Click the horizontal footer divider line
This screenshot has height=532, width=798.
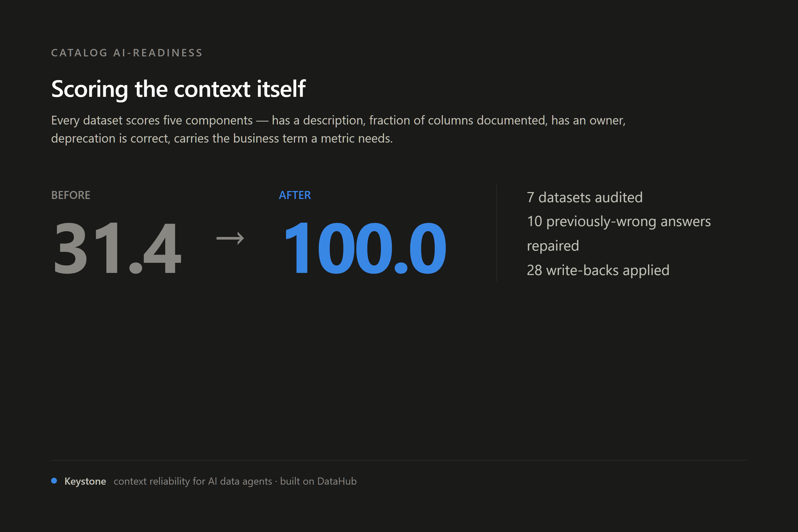point(399,460)
